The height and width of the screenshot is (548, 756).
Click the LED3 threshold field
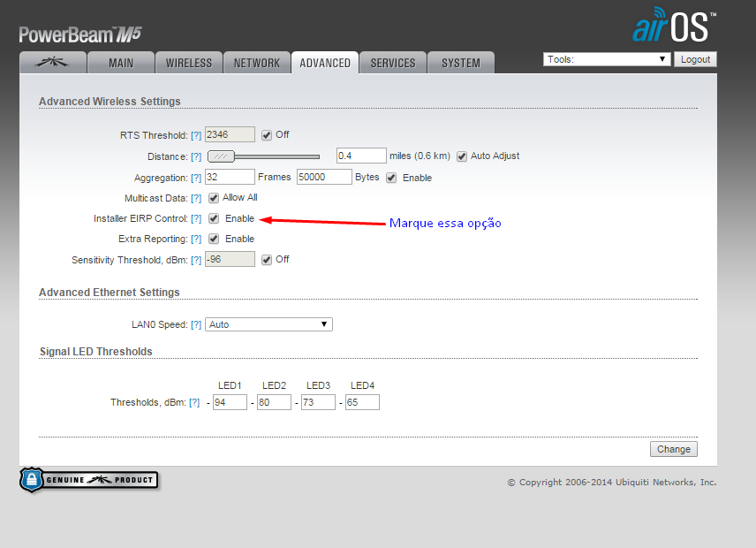[318, 402]
